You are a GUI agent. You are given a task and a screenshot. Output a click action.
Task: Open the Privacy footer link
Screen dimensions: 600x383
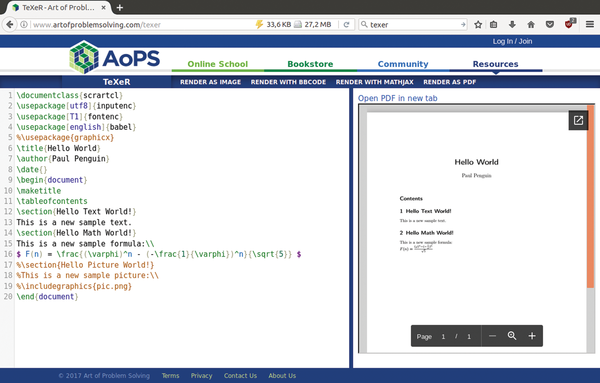click(201, 376)
